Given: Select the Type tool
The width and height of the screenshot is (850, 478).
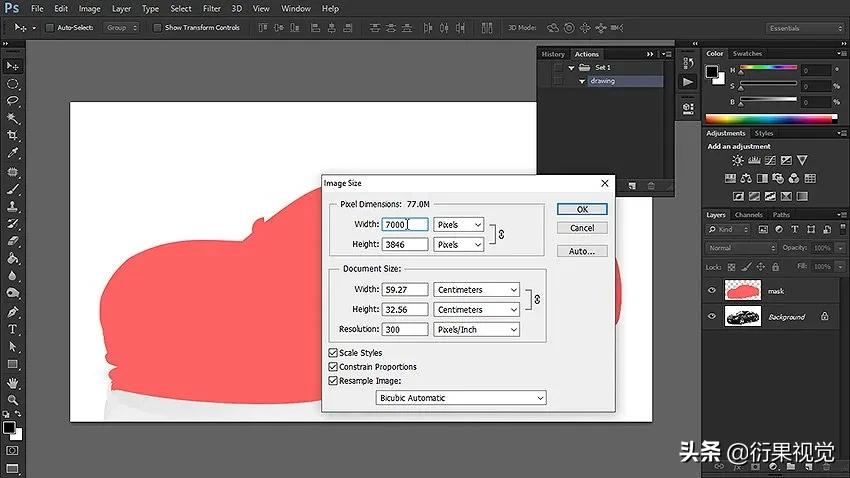Looking at the screenshot, I should pyautogui.click(x=13, y=329).
